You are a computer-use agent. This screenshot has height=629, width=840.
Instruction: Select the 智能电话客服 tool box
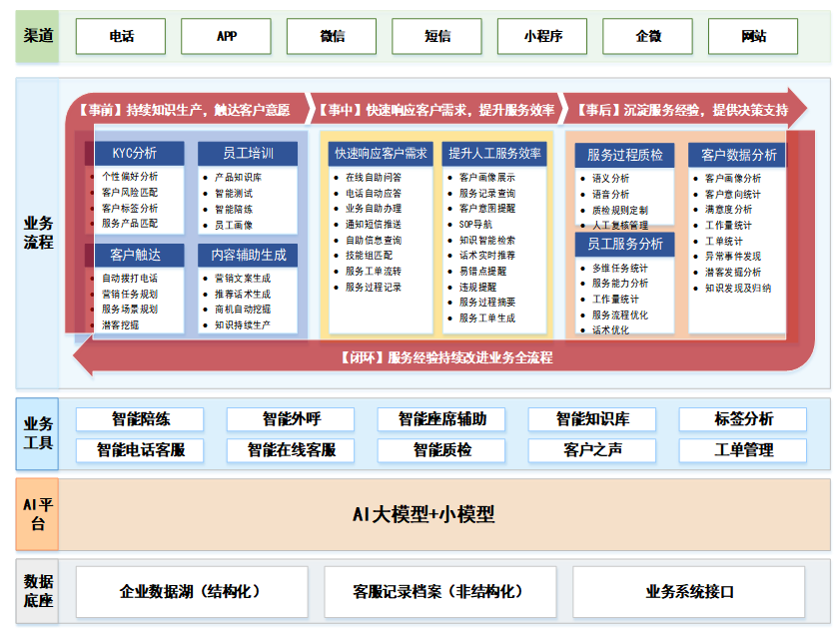[140, 450]
